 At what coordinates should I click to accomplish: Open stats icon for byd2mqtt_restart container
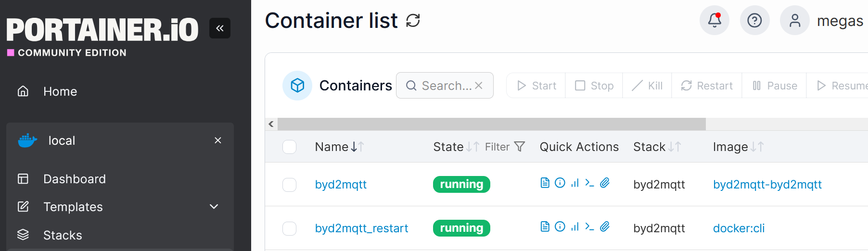[x=574, y=226]
